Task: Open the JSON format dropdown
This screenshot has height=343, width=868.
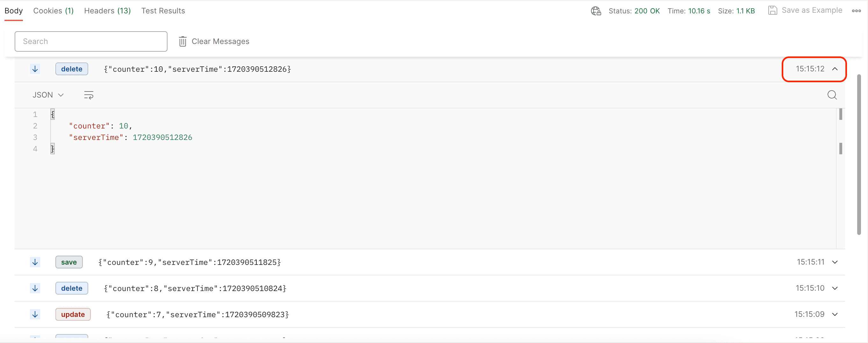Action: [x=48, y=95]
